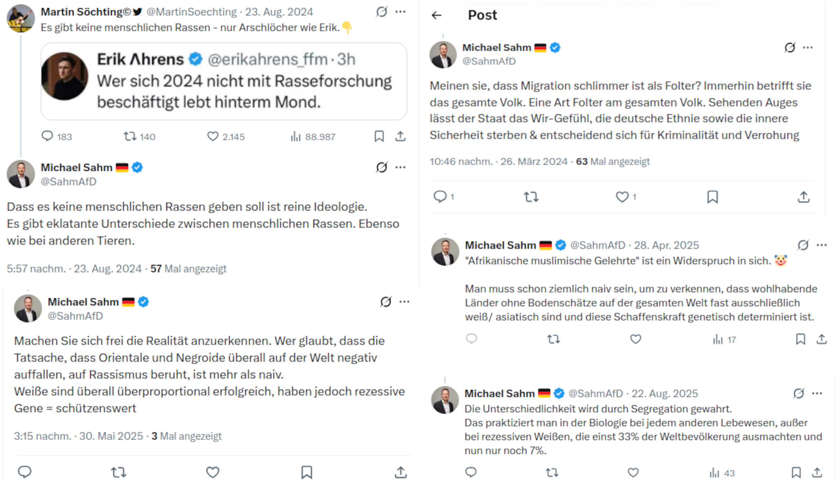
Task: Repost Martin Söchting's post showing 140 reposts
Action: pyautogui.click(x=129, y=136)
